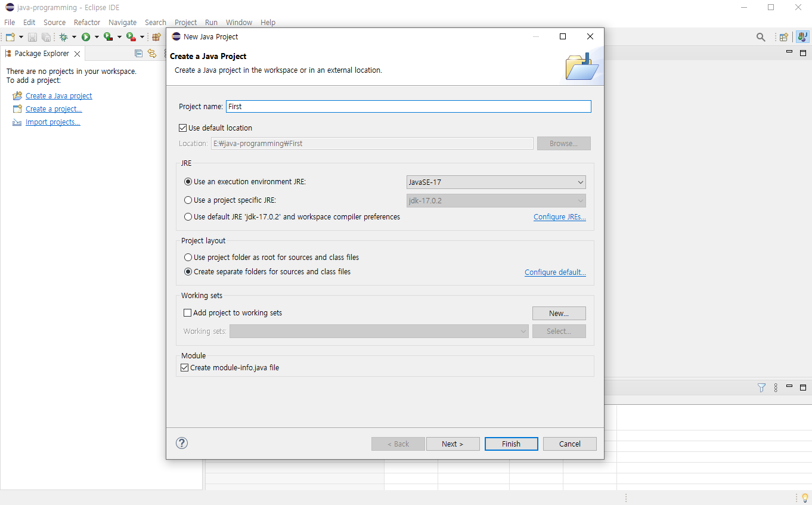The image size is (812, 505).
Task: Click the Debug bug icon
Action: pos(64,37)
